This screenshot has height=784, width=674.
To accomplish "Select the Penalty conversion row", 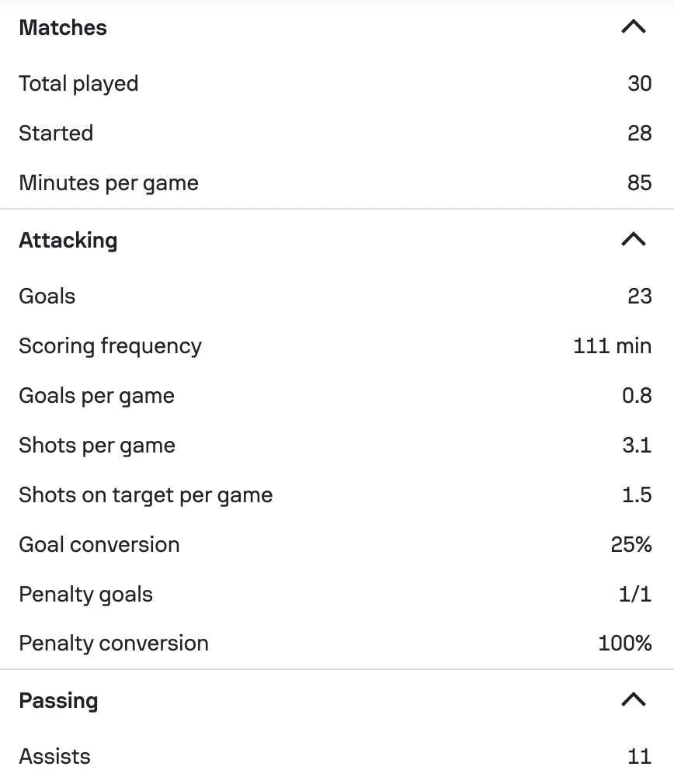I will point(337,643).
